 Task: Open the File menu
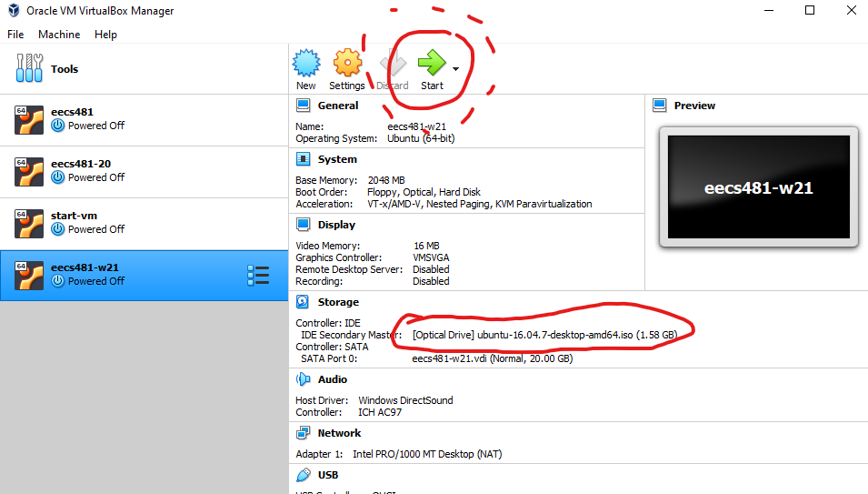coord(15,35)
